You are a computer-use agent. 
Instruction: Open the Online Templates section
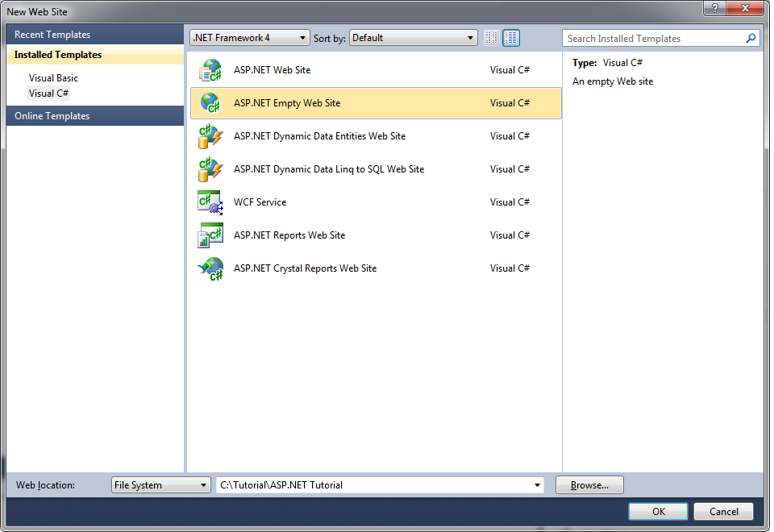95,116
